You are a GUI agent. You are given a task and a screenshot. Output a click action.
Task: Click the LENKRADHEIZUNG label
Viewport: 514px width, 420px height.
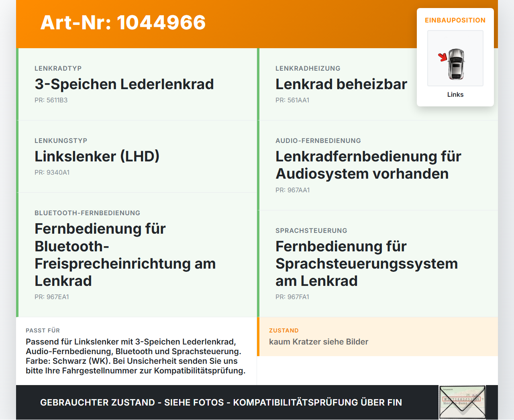pyautogui.click(x=308, y=68)
